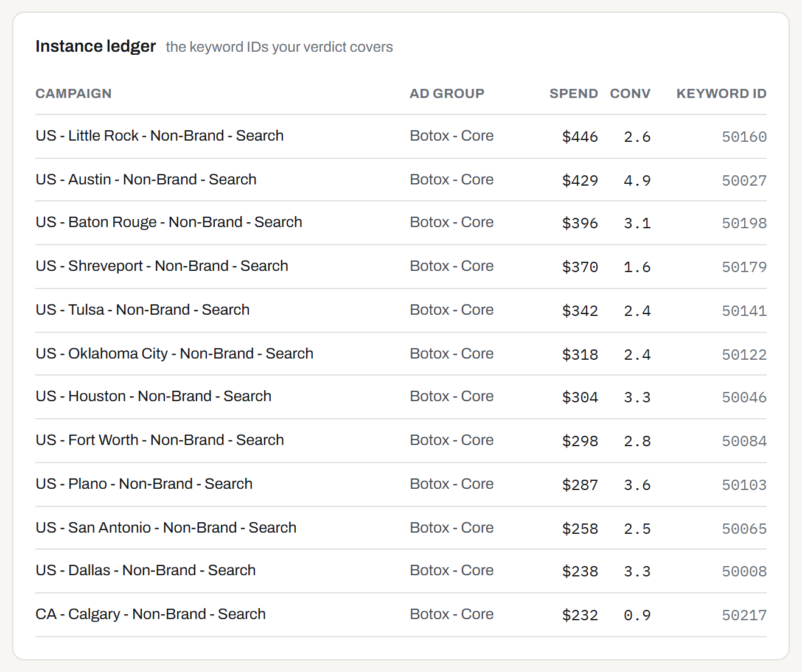802x672 pixels.
Task: Click the 4.9 conversion value
Action: pyautogui.click(x=637, y=181)
